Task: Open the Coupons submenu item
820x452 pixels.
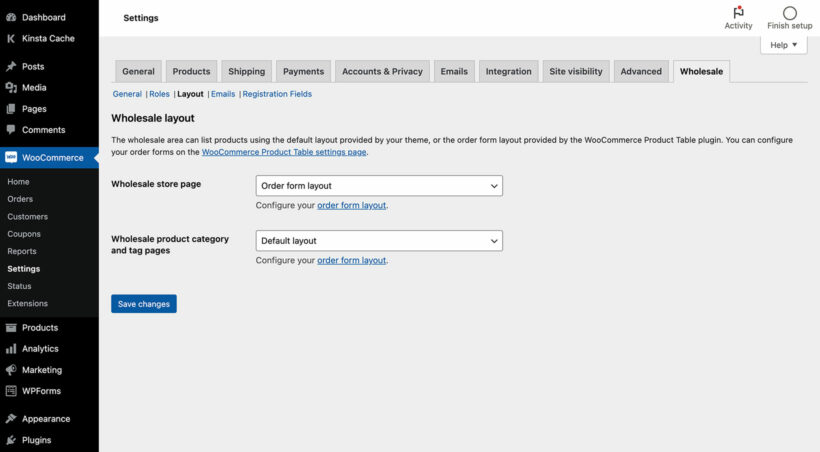Action: [24, 234]
